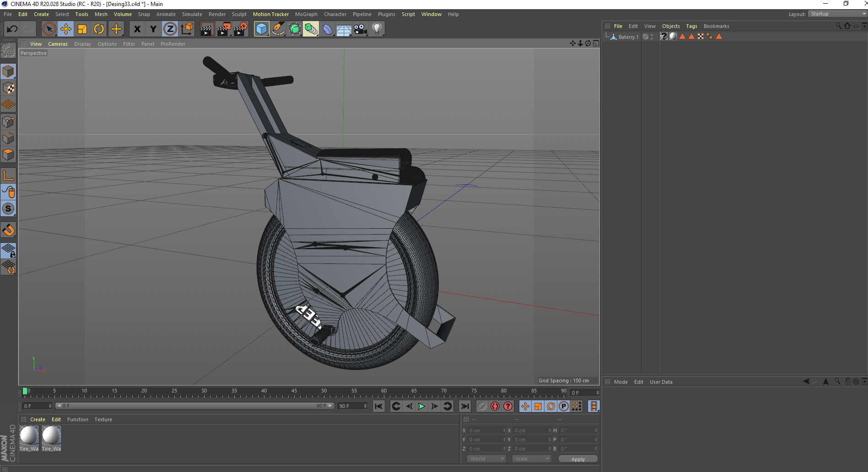Toggle Autokeying button
Screen dimensions: 868x472
(x=495, y=406)
